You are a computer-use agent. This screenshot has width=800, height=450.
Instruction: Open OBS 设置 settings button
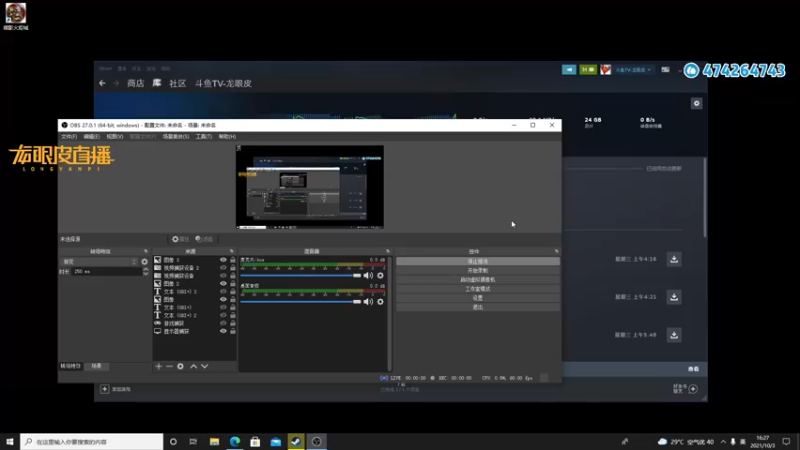click(x=478, y=298)
